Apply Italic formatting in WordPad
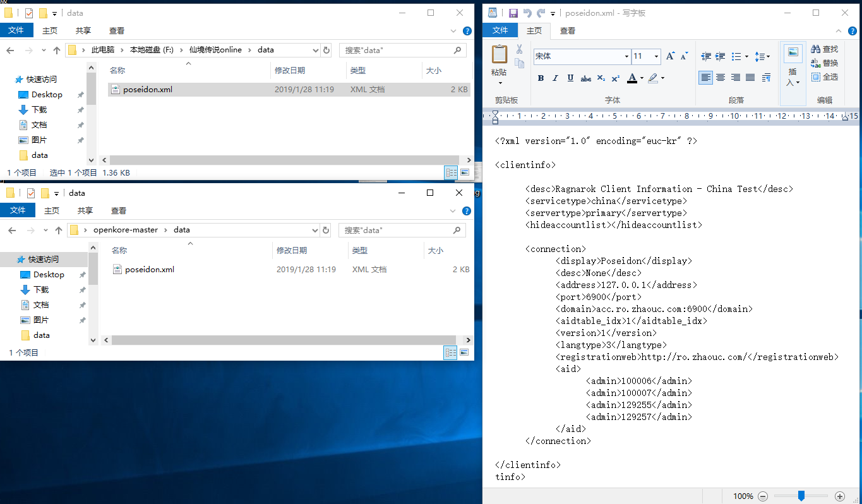This screenshot has width=862, height=504. coord(554,78)
